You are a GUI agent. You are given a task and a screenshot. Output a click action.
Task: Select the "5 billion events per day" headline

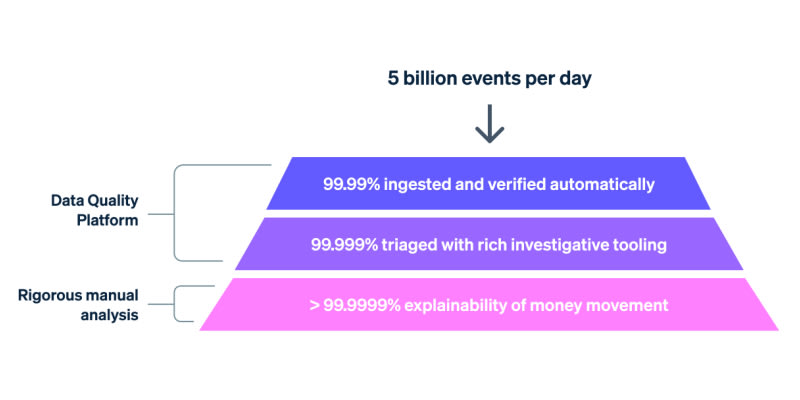pos(489,78)
